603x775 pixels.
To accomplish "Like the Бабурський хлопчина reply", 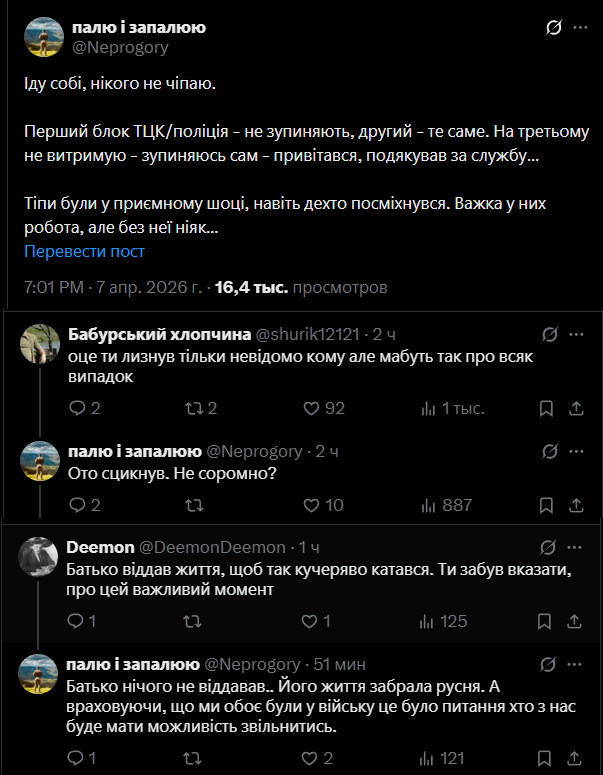I will 311,408.
